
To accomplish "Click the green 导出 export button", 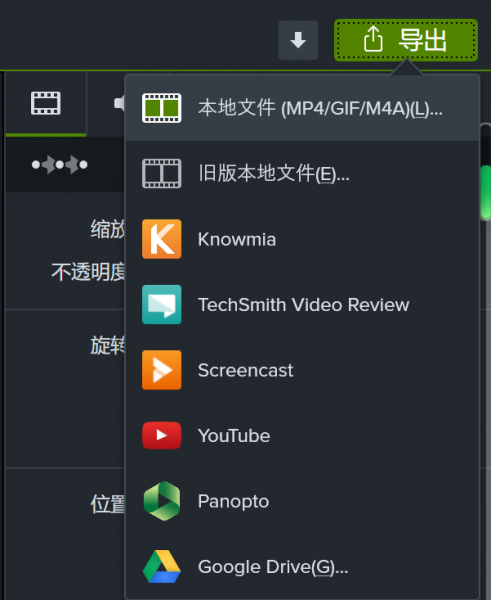I will [406, 40].
